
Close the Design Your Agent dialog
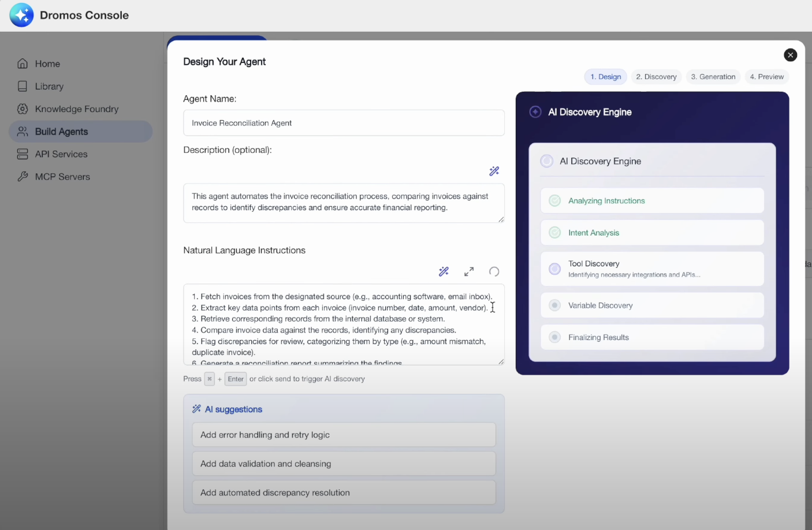(x=790, y=55)
